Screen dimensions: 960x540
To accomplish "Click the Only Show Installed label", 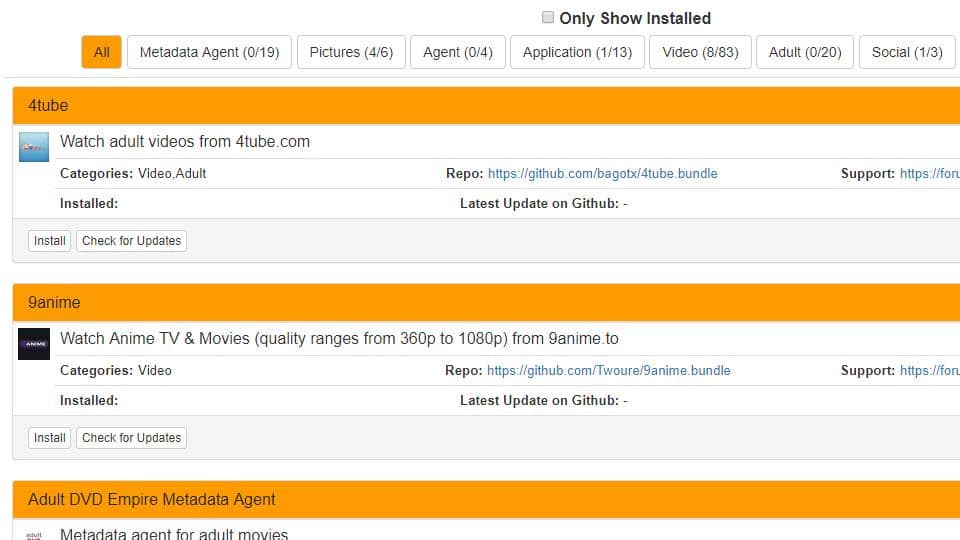I will click(635, 18).
